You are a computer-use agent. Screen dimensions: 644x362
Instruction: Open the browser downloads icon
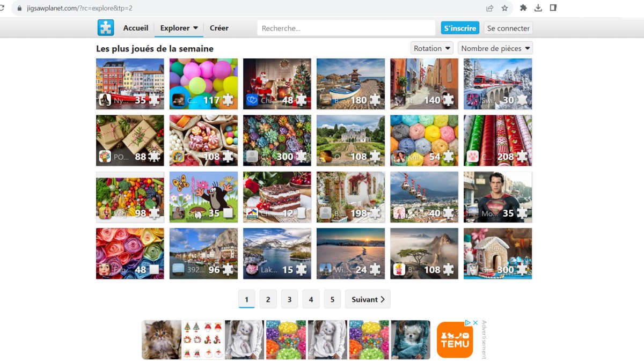point(538,8)
